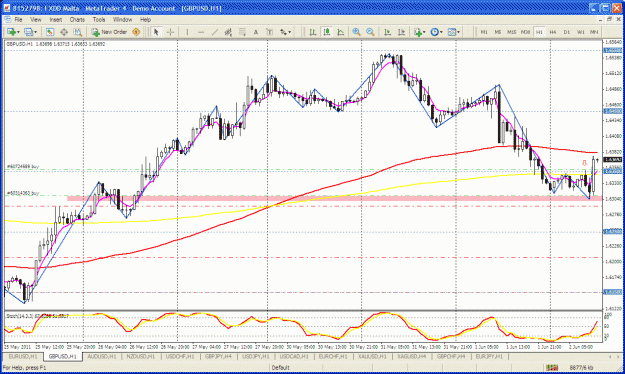
Task: Select the M5 timeframe
Action: click(x=497, y=32)
